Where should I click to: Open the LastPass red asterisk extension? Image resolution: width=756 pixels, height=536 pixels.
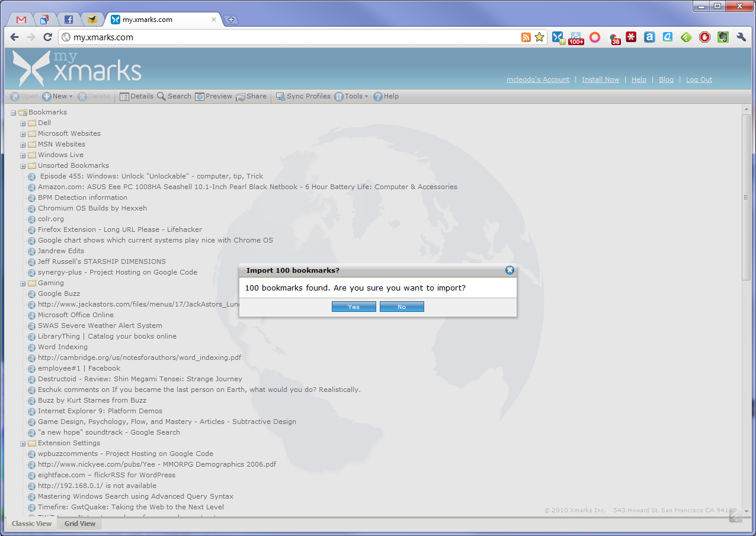[631, 37]
